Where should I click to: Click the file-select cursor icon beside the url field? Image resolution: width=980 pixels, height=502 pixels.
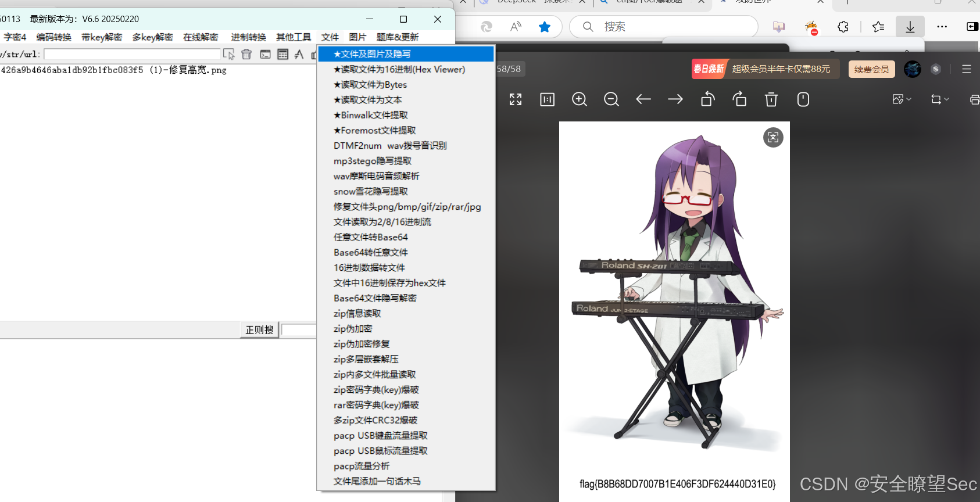coord(229,54)
